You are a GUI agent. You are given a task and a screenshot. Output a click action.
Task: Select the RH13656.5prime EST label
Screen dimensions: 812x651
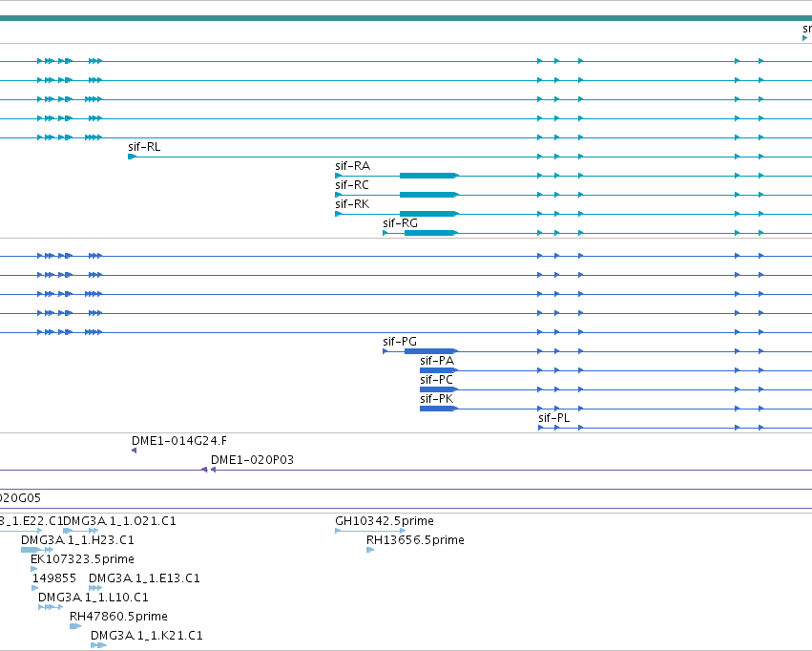[415, 540]
